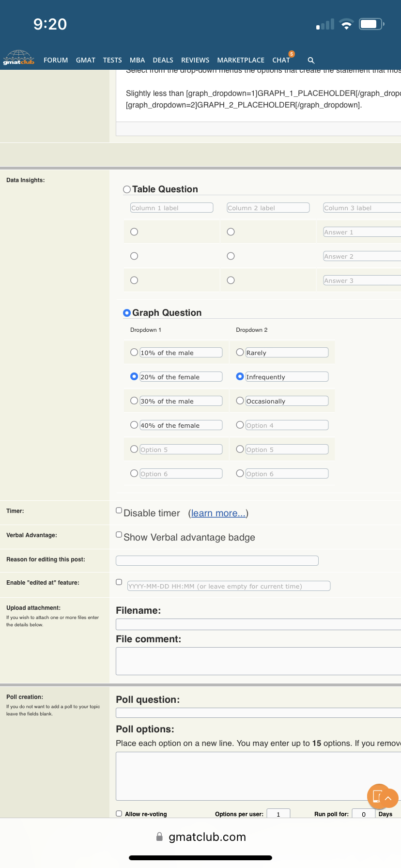The width and height of the screenshot is (401, 868).
Task: Click the Poll question input field
Action: pos(258,713)
